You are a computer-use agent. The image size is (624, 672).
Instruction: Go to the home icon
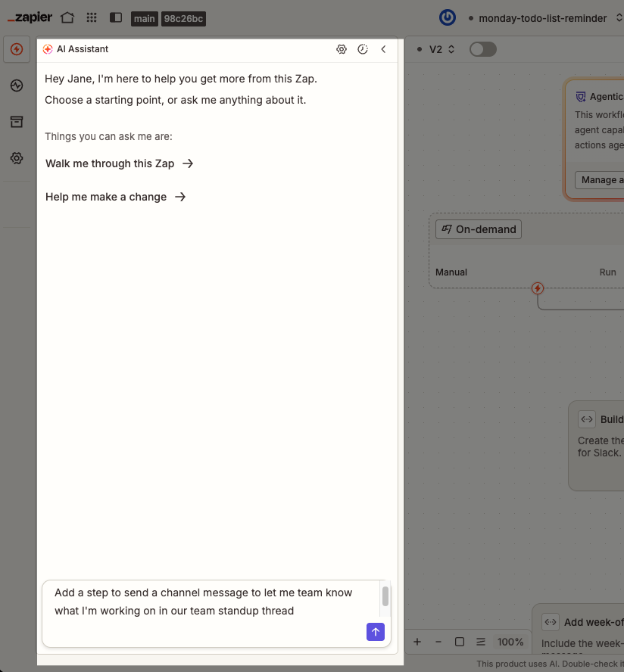tap(67, 17)
